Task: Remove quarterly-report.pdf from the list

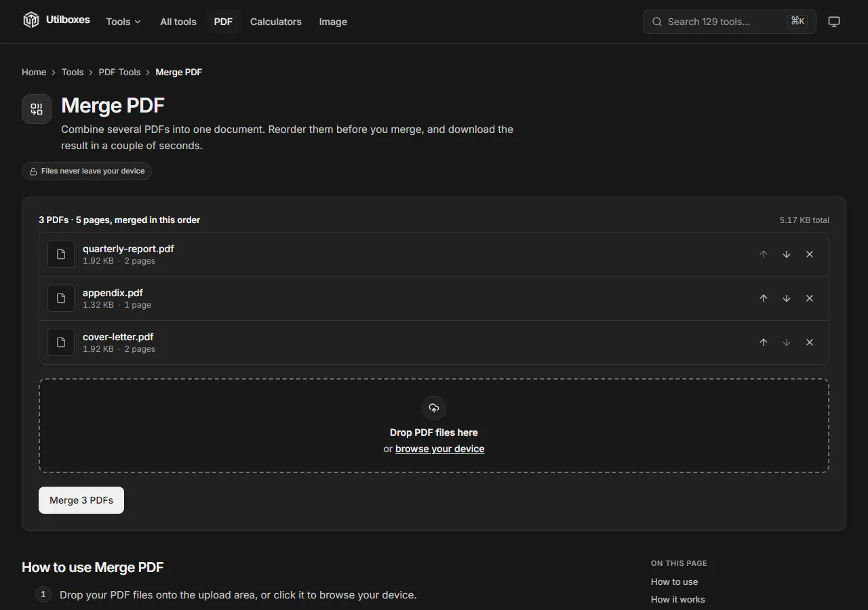Action: click(810, 254)
